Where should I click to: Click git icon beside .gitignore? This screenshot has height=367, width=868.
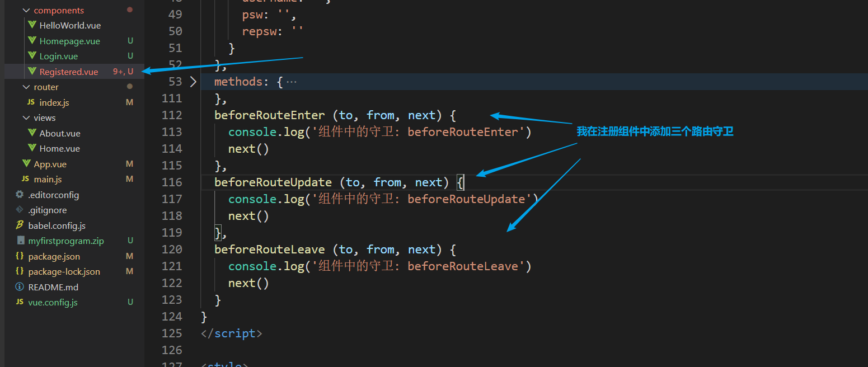20,210
